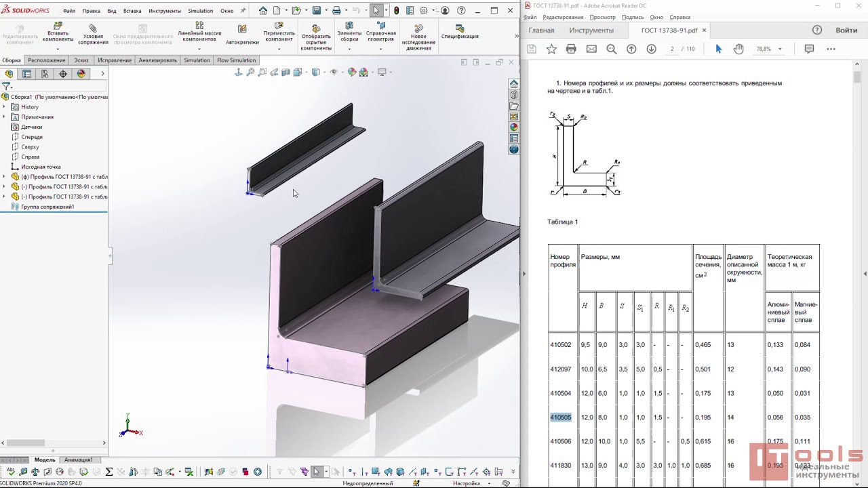The image size is (868, 488).
Task: Open dropdown arrow under Переместить компонент
Action: click(279, 49)
